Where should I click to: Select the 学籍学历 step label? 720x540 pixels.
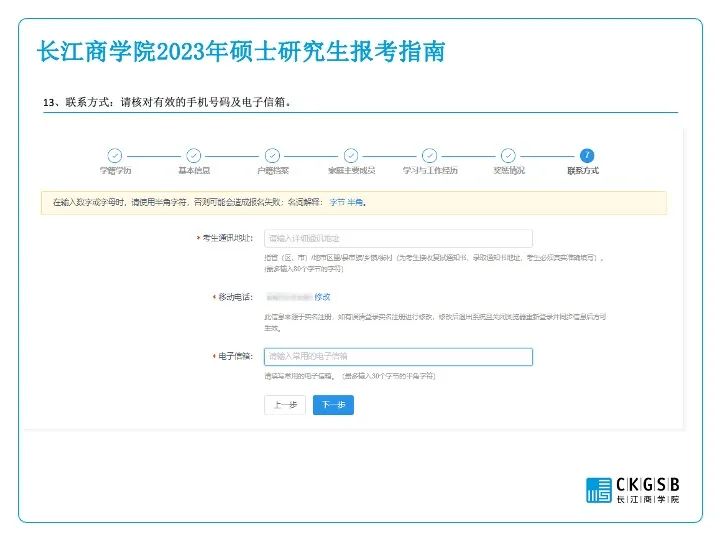pos(115,171)
